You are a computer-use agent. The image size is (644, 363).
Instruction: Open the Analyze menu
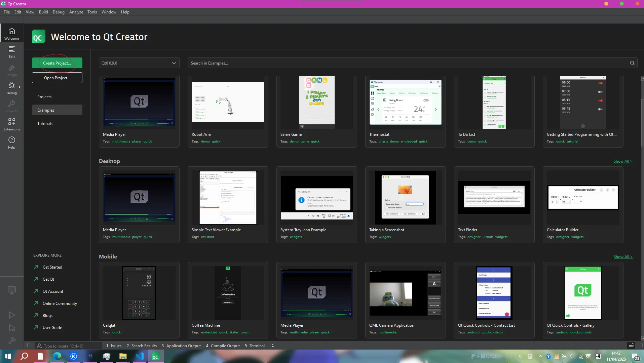pyautogui.click(x=76, y=12)
